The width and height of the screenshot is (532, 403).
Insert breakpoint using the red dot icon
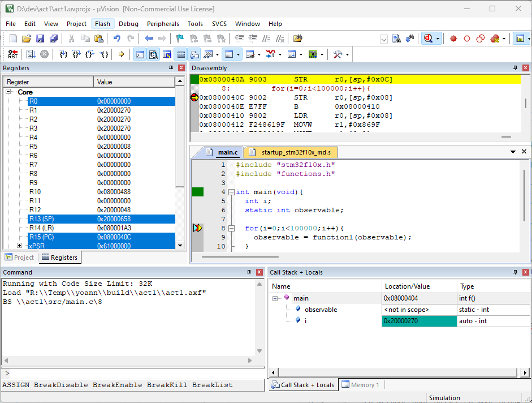point(453,38)
